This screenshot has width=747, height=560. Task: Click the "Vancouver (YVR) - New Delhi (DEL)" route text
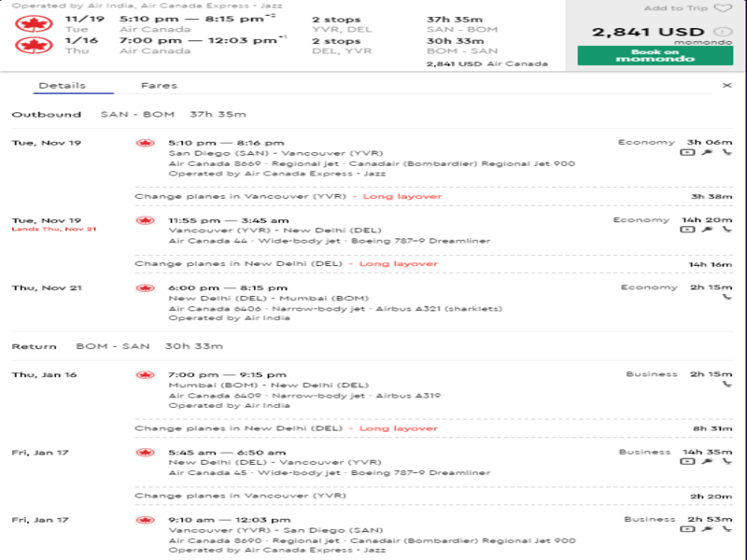[x=275, y=231]
